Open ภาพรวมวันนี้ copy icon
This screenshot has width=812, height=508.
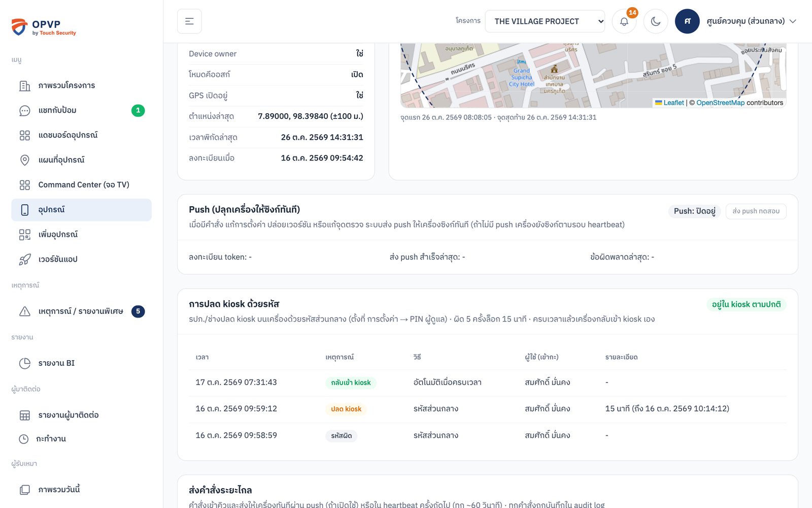[x=25, y=490]
